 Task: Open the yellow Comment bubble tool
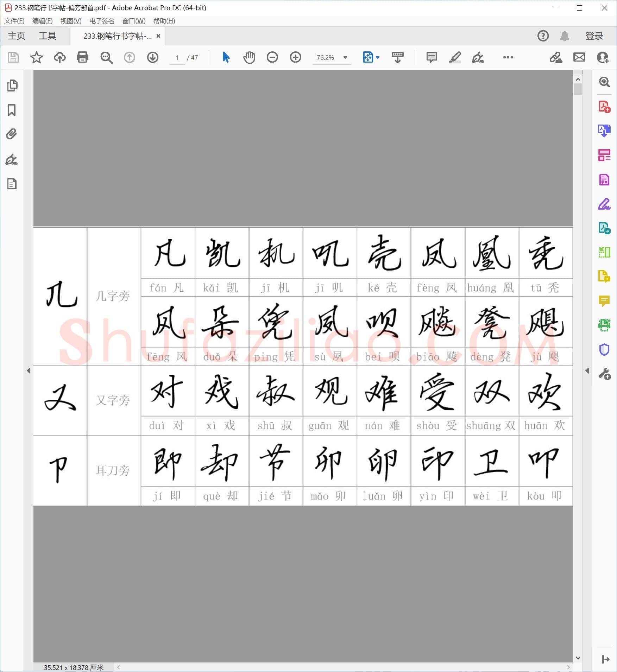point(604,301)
